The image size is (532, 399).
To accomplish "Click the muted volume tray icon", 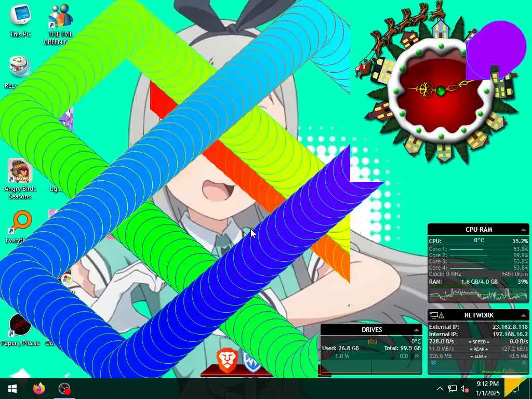I will [464, 389].
